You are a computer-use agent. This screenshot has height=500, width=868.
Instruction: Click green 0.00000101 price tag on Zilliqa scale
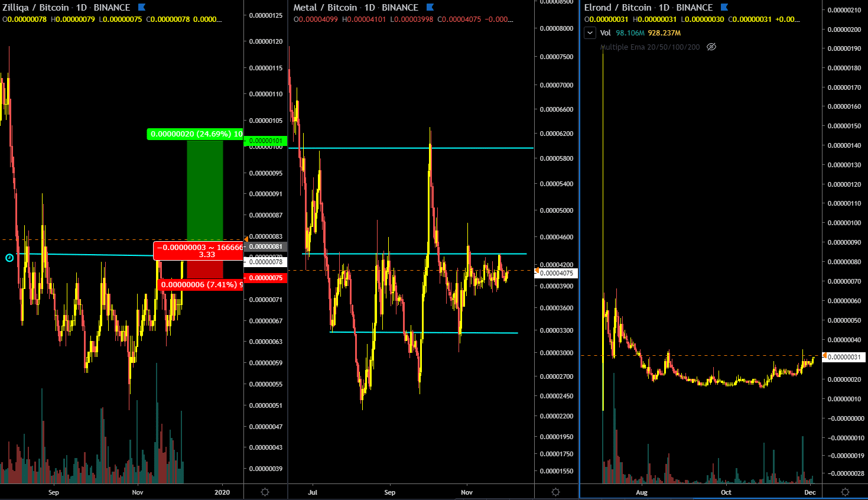point(265,141)
